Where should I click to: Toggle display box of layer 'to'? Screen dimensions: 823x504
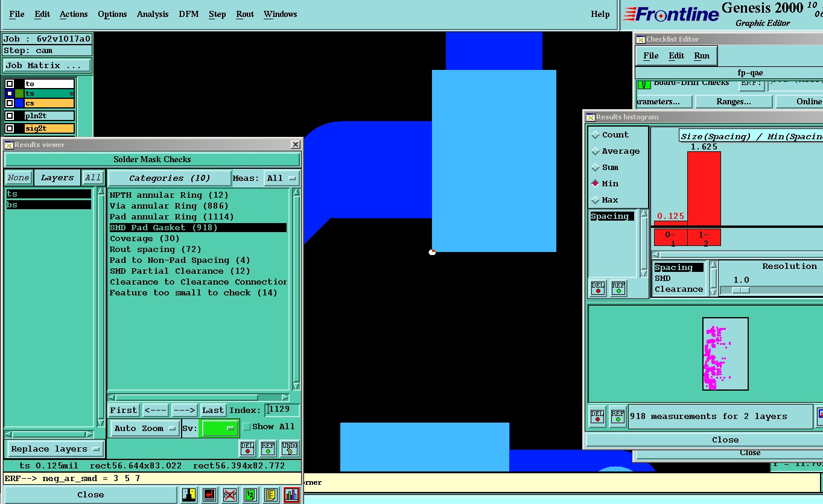pyautogui.click(x=10, y=84)
